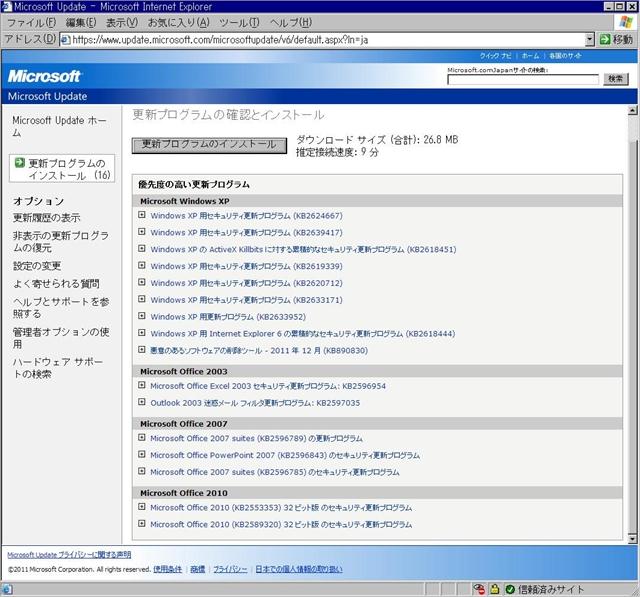Open the 編集(E) menu
The height and width of the screenshot is (597, 640).
tap(81, 22)
